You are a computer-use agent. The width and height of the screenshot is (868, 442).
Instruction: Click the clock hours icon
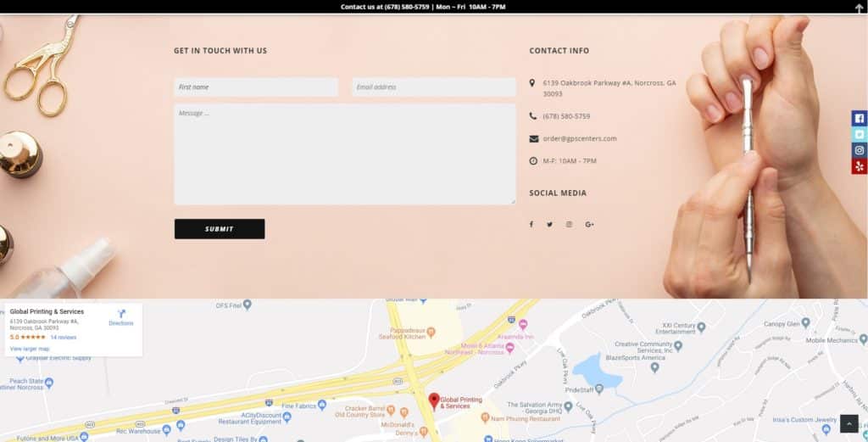(533, 161)
